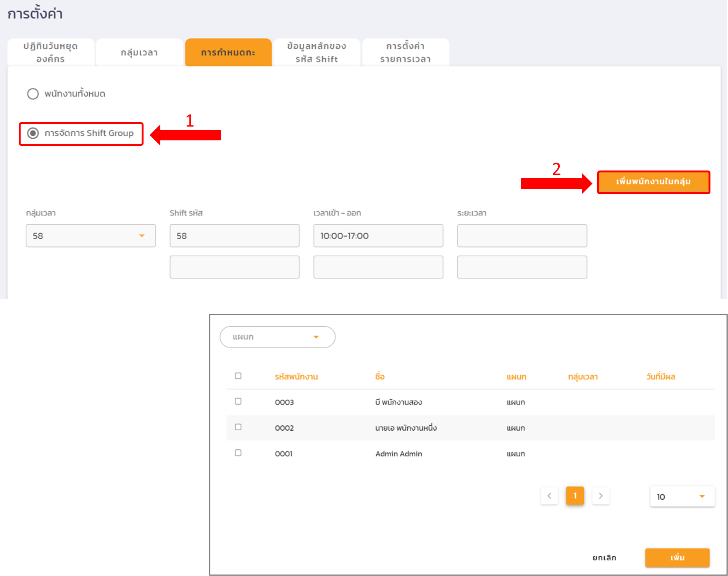Go to previous page arrow in pagination
This screenshot has width=728, height=576.
pos(549,496)
